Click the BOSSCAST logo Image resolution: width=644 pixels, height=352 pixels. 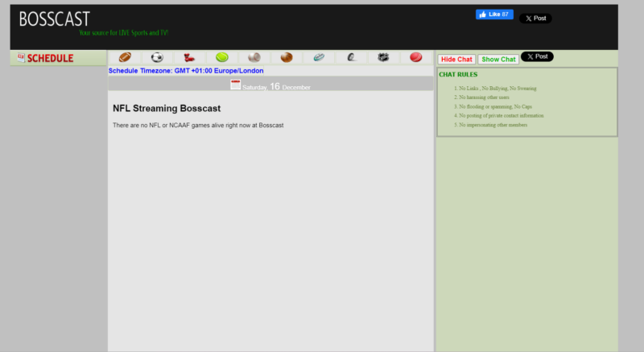pyautogui.click(x=54, y=19)
